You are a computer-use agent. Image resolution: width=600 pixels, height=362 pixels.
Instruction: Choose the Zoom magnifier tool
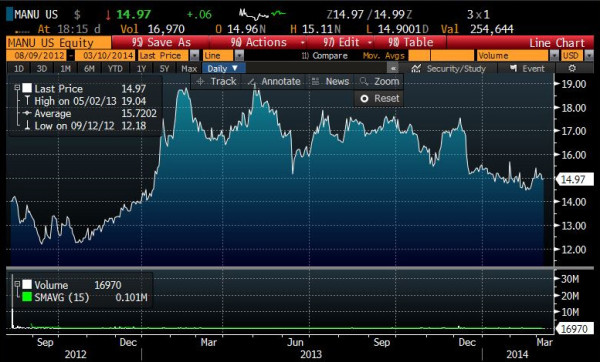click(x=380, y=82)
